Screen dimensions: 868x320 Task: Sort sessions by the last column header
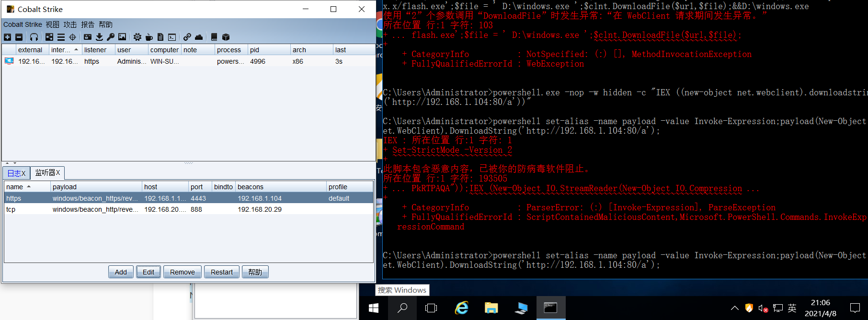coord(354,50)
